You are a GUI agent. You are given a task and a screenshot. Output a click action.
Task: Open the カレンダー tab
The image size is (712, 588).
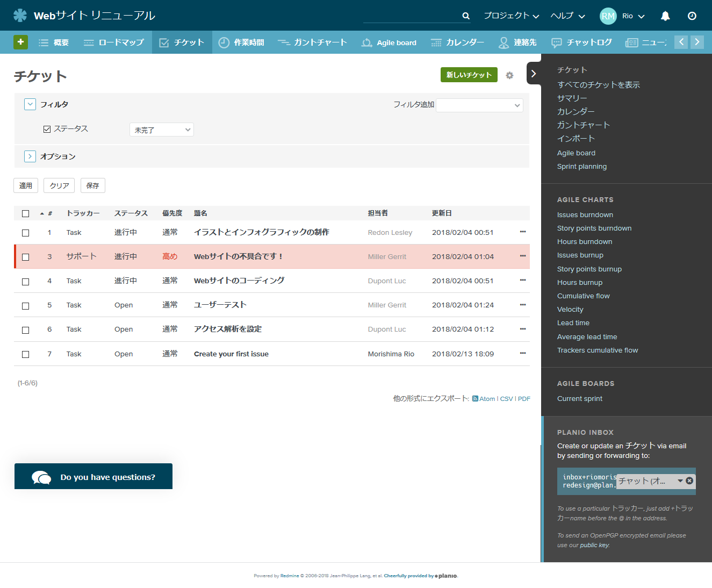tap(458, 42)
